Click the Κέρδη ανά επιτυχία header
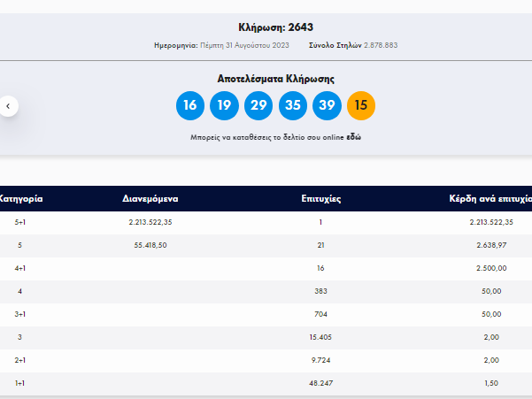Image resolution: width=532 pixels, height=399 pixels. (x=490, y=199)
